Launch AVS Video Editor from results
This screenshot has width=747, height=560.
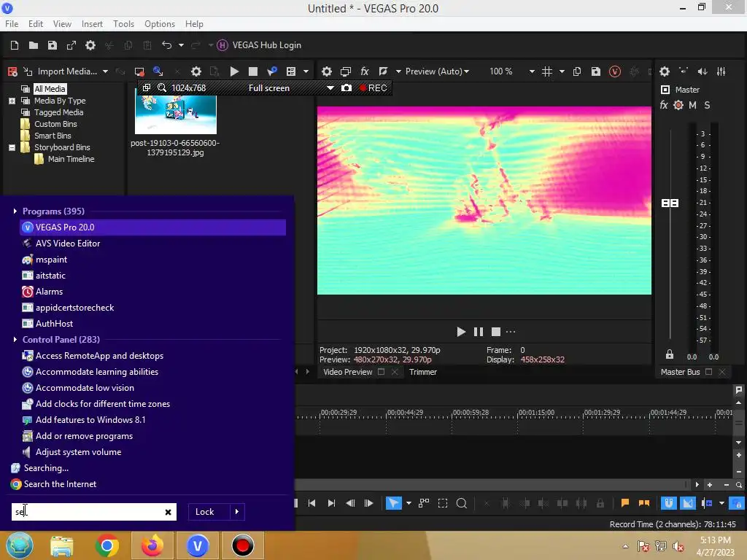coord(68,244)
